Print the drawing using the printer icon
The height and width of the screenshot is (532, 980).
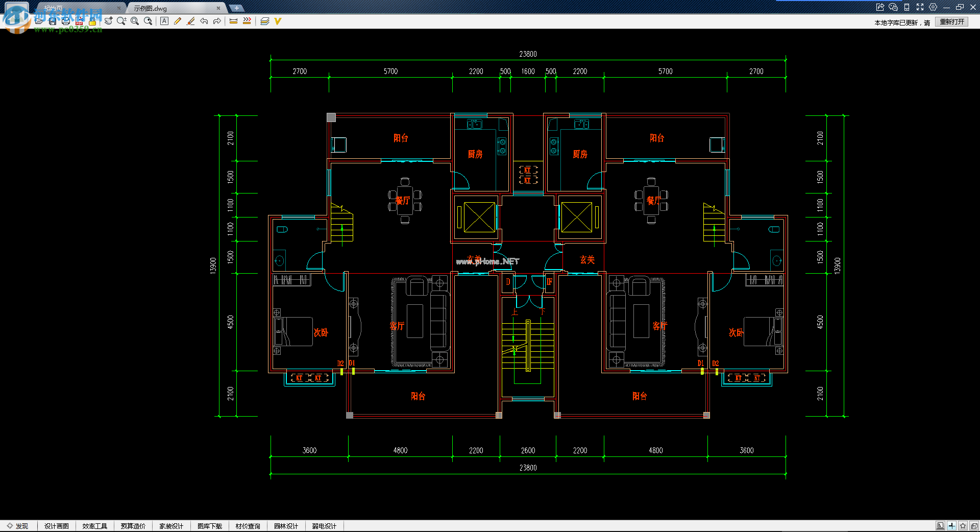[x=66, y=21]
